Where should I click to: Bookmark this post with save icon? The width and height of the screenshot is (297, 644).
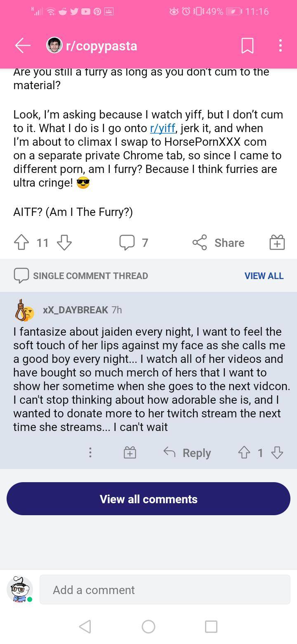coord(247,45)
